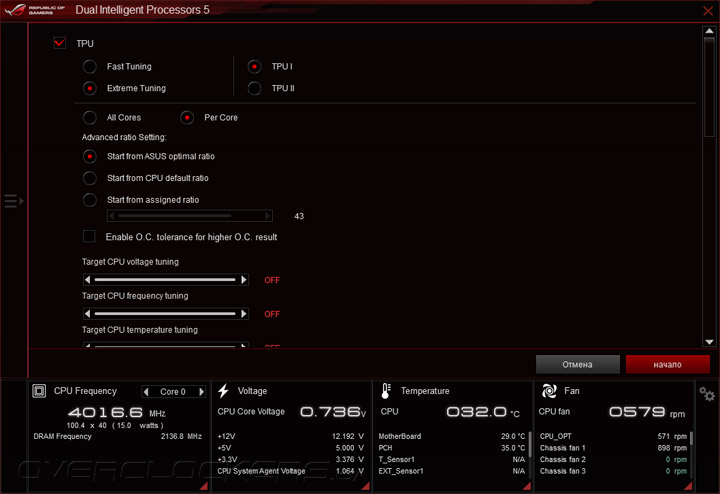Click the +12V voltage row
Image resolution: width=720 pixels, height=494 pixels.
pos(291,436)
